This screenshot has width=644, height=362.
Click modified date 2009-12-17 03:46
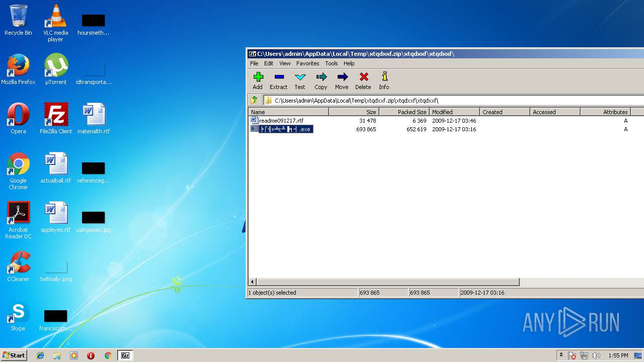click(x=454, y=121)
